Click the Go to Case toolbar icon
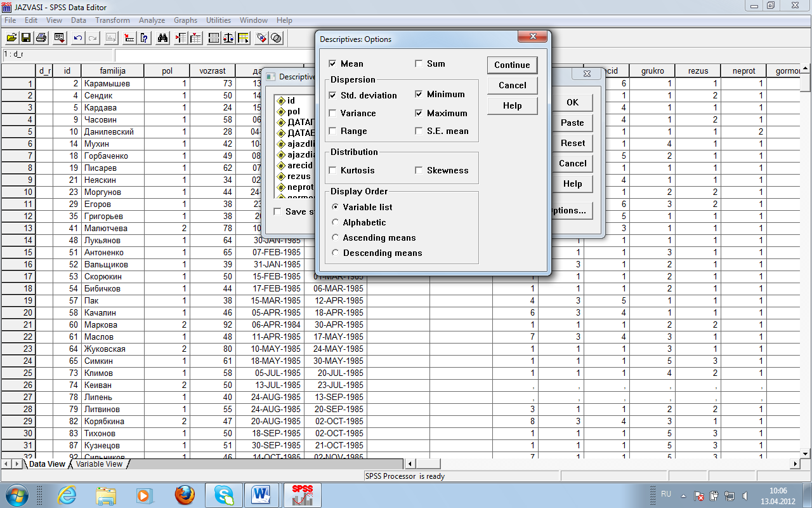The image size is (812, 508). tap(129, 38)
